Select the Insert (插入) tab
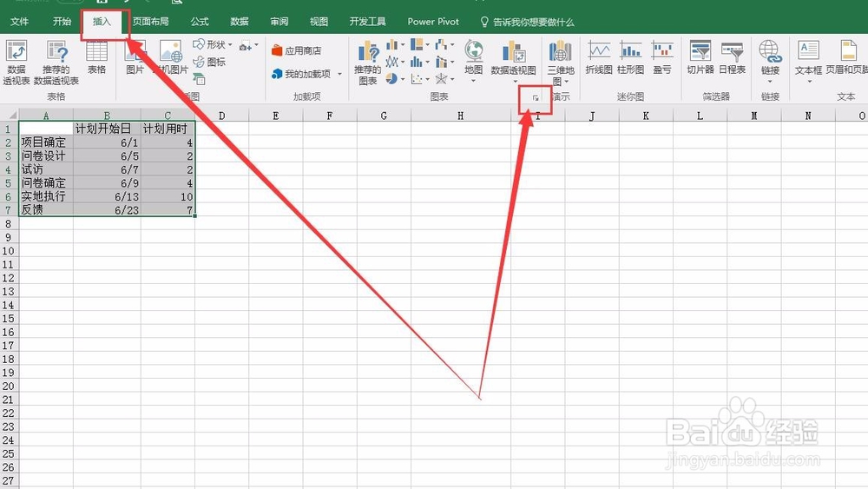This screenshot has width=868, height=489. pos(102,22)
